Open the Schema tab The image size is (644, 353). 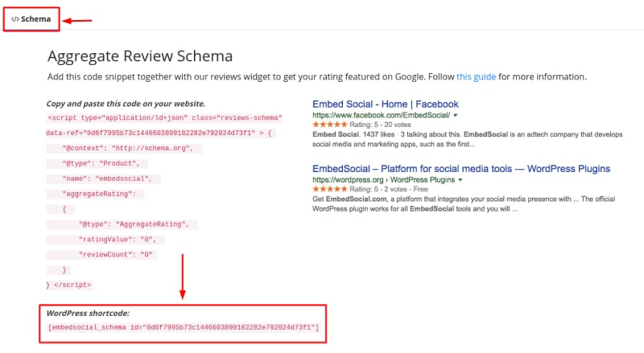pos(31,18)
